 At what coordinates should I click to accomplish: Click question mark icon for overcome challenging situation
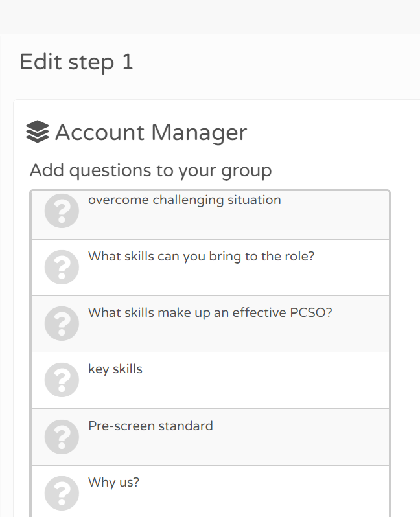[62, 211]
